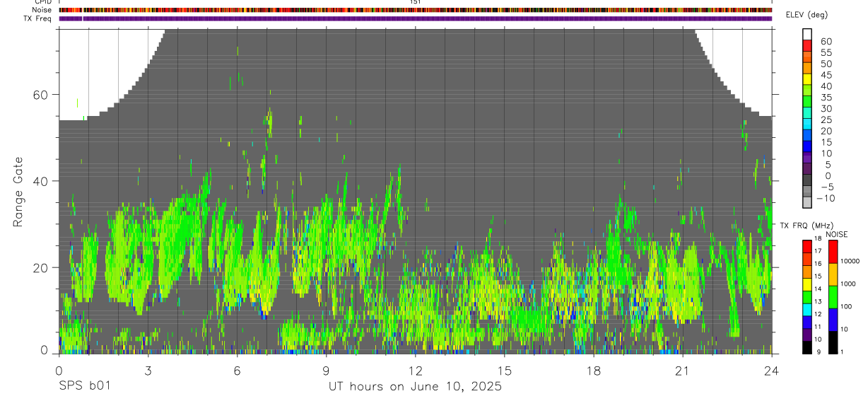Click the '10000' label in NOISE legend
868x401 pixels.
(x=850, y=261)
